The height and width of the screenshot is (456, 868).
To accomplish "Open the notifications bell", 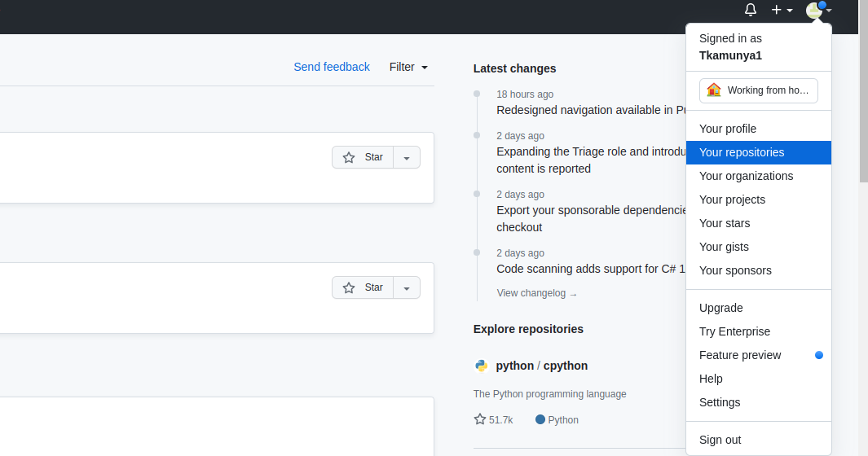I will (750, 10).
